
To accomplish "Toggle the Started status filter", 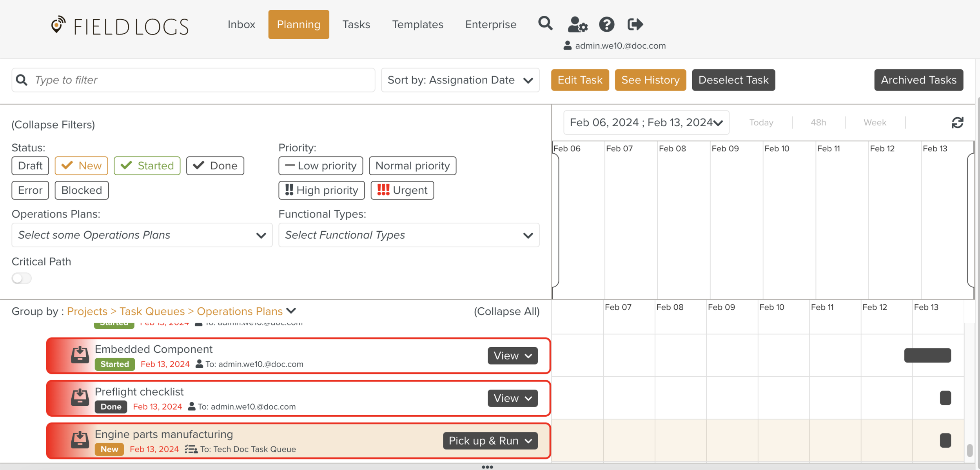I will pyautogui.click(x=147, y=166).
